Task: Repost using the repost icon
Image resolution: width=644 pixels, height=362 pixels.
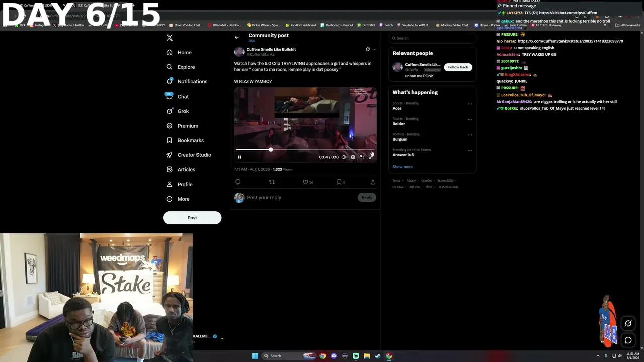Action: click(x=272, y=182)
